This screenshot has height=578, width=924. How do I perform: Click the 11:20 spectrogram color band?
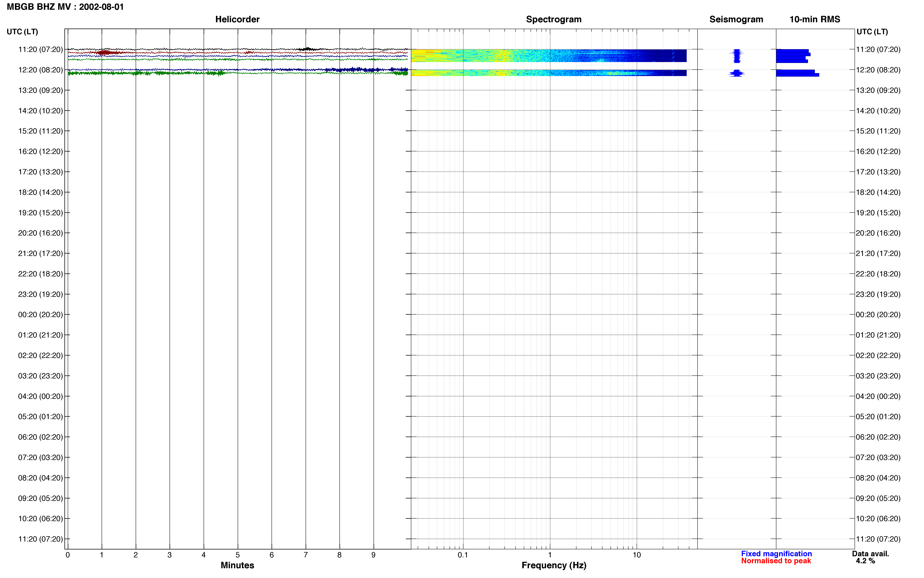pos(549,55)
